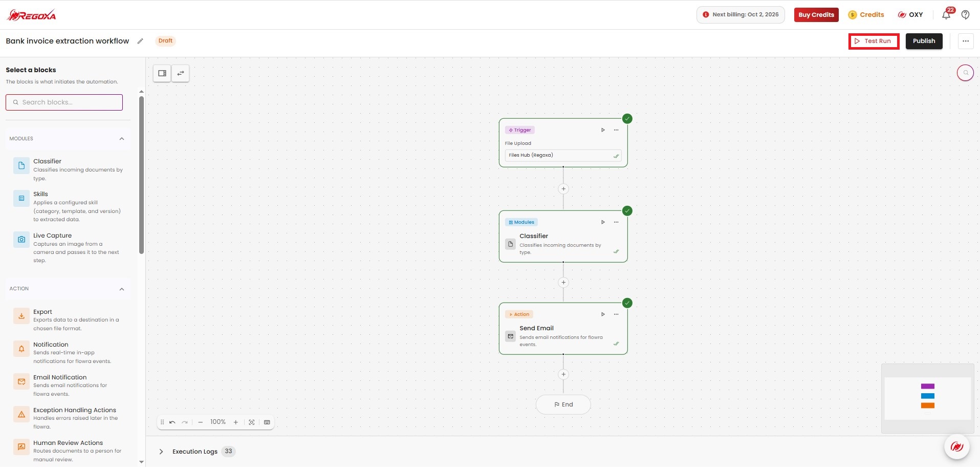Select the Live Capture module block
The image size is (980, 470).
68,248
